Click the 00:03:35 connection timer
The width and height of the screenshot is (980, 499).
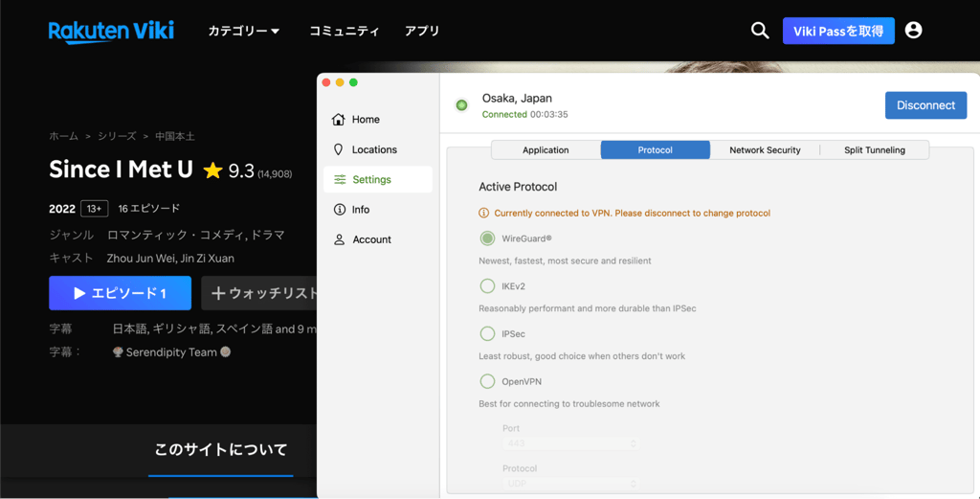click(x=548, y=114)
